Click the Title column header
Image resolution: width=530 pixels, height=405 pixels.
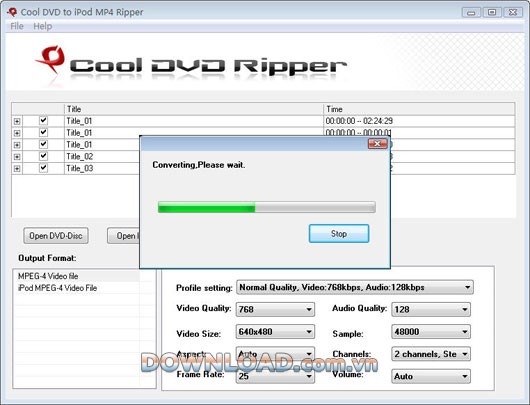click(x=194, y=109)
